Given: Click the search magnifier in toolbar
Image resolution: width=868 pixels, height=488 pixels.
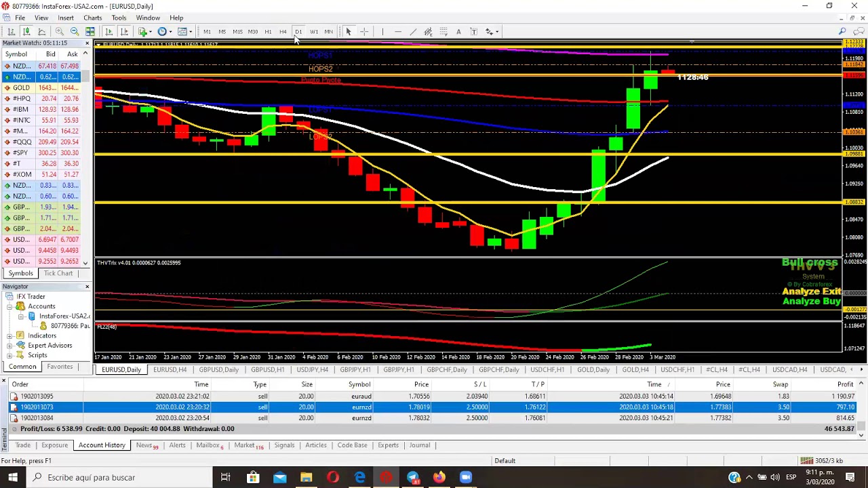Looking at the screenshot, I should (842, 31).
